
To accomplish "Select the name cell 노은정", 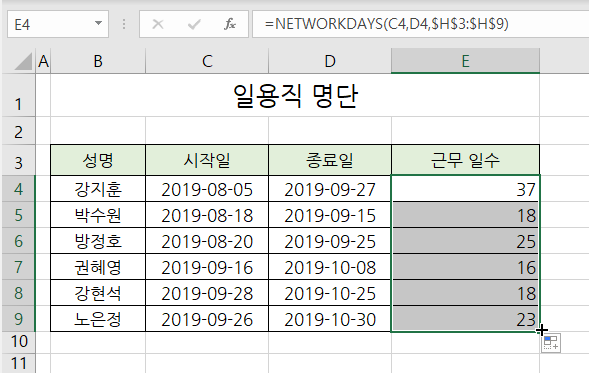I will pos(98,319).
